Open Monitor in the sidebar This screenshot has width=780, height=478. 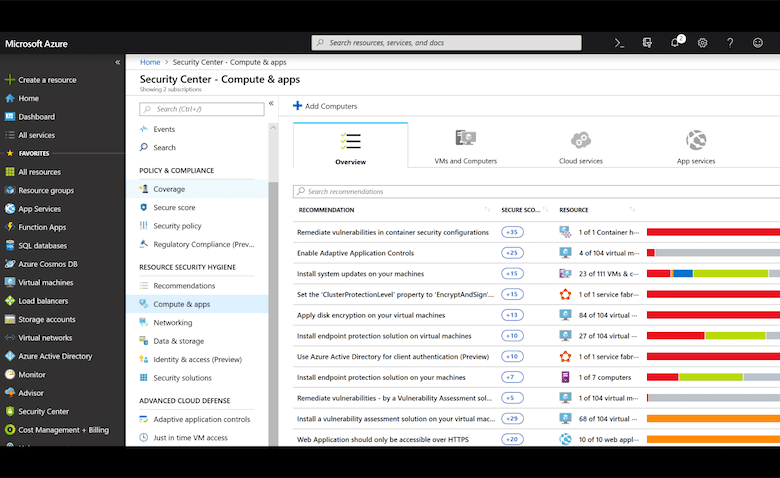pyautogui.click(x=32, y=374)
